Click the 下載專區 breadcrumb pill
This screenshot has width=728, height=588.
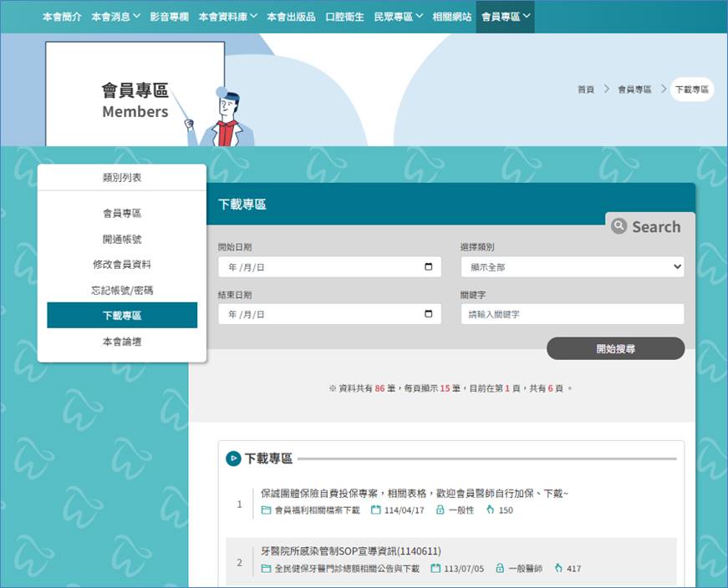(692, 89)
